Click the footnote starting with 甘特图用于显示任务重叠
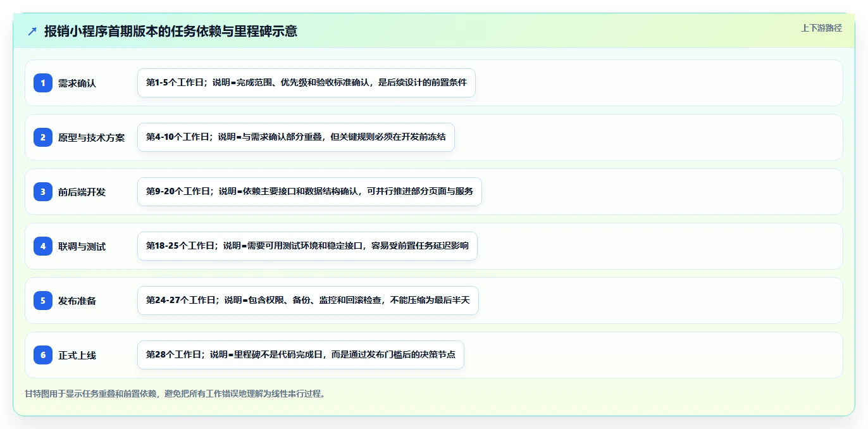868x429 pixels. 175,394
